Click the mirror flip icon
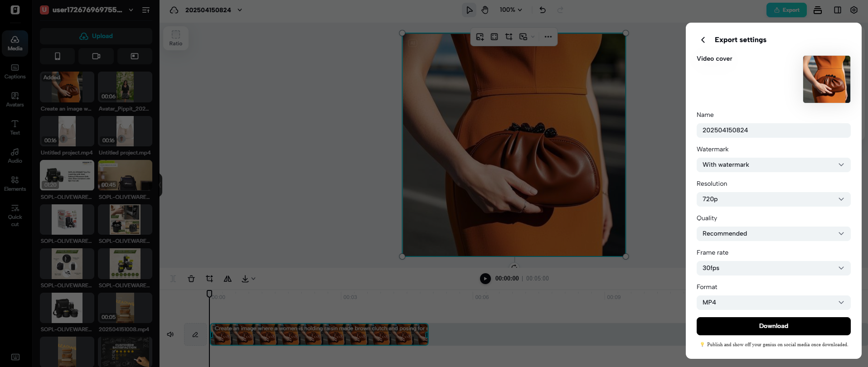This screenshot has width=868, height=367. pyautogui.click(x=228, y=279)
